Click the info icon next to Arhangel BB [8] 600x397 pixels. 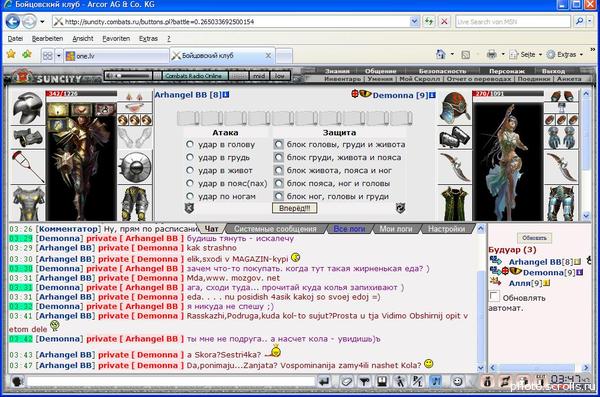(226, 95)
